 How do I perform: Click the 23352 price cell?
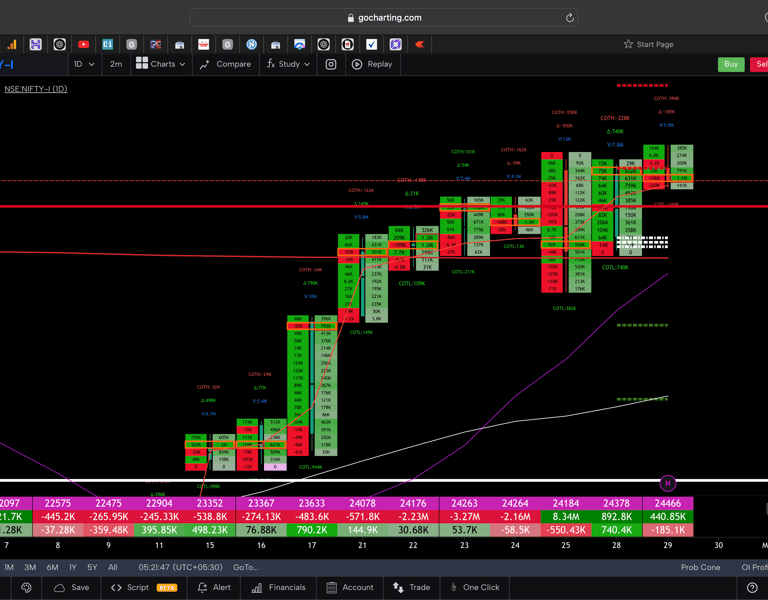(210, 503)
